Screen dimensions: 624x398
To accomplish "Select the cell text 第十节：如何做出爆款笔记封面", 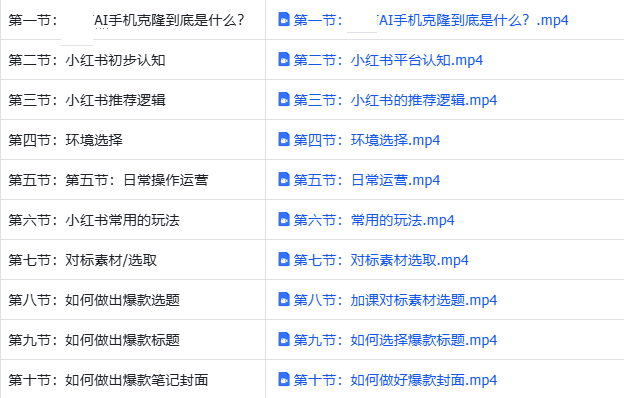I will (x=108, y=380).
